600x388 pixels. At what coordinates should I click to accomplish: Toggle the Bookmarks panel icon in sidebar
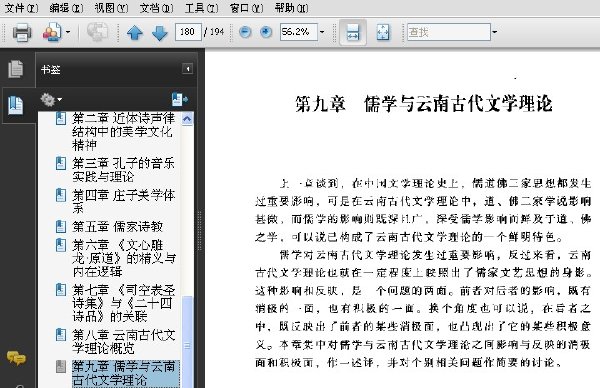click(16, 105)
